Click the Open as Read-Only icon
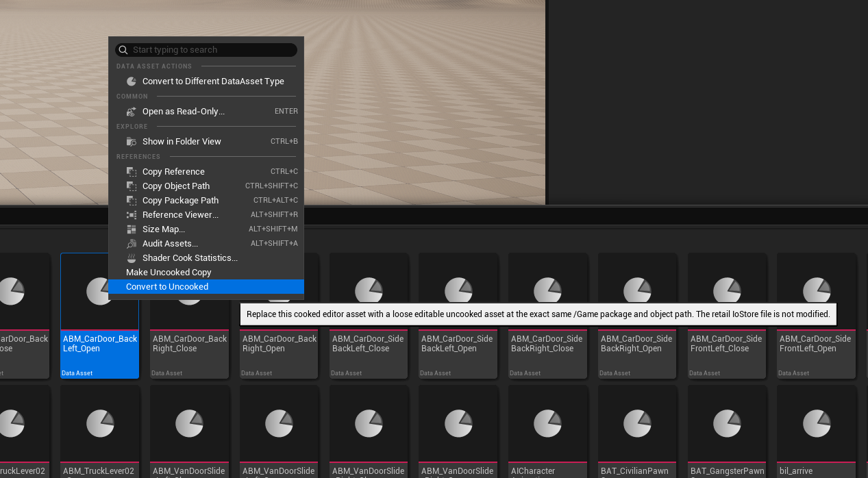 [132, 112]
